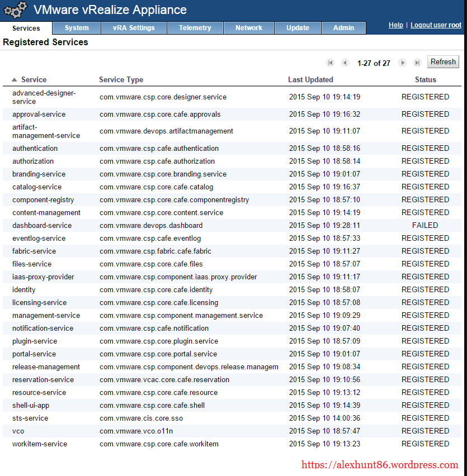Open the System tab
The height and width of the screenshot is (476, 467).
pyautogui.click(x=77, y=28)
